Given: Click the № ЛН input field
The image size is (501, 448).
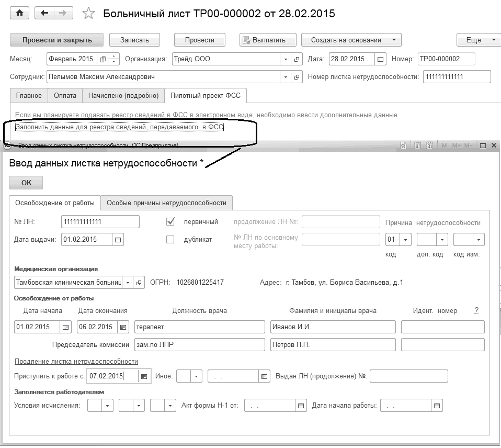Looking at the screenshot, I should (x=100, y=222).
